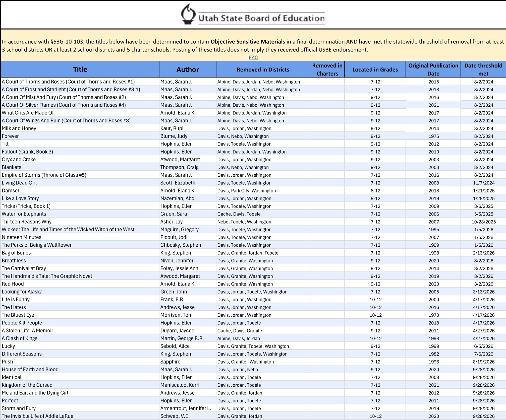Click author cell 'Armentrout, Jennifer L.'
The width and height of the screenshot is (506, 420).
[x=188, y=408]
